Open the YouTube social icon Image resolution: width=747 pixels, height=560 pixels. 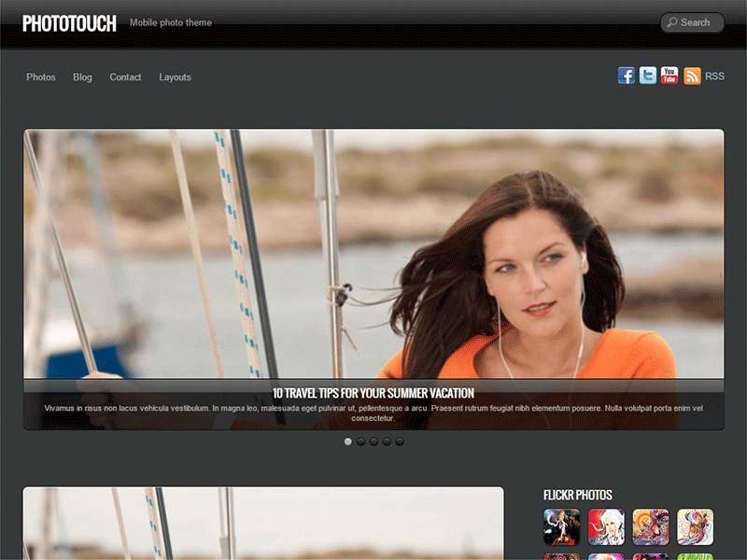click(x=669, y=76)
